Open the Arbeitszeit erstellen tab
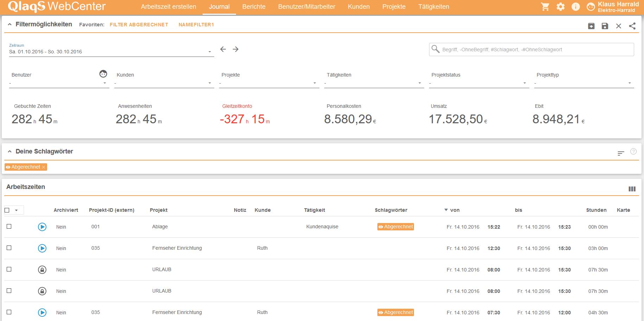 pyautogui.click(x=168, y=7)
